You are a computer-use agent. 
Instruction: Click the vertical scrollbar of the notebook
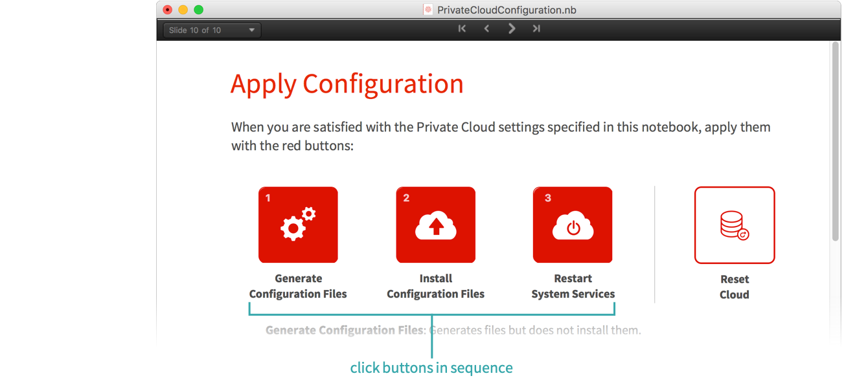click(835, 142)
